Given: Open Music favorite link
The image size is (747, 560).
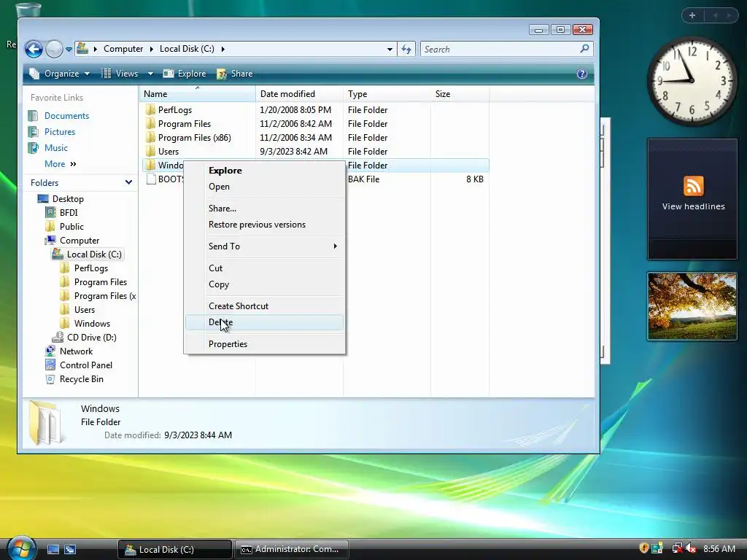Looking at the screenshot, I should pos(55,148).
